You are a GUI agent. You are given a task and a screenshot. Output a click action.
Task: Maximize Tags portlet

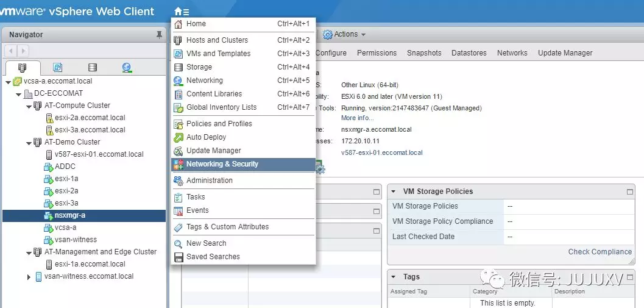pyautogui.click(x=629, y=277)
